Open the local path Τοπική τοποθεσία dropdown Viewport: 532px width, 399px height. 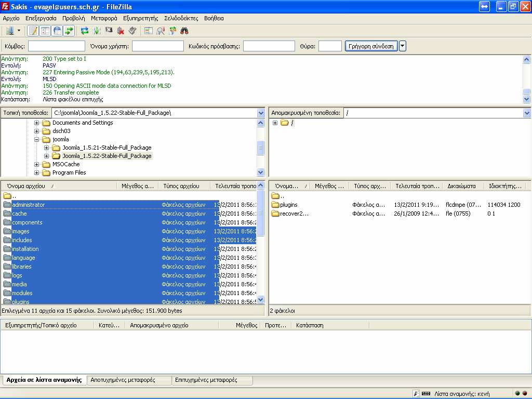(261, 113)
